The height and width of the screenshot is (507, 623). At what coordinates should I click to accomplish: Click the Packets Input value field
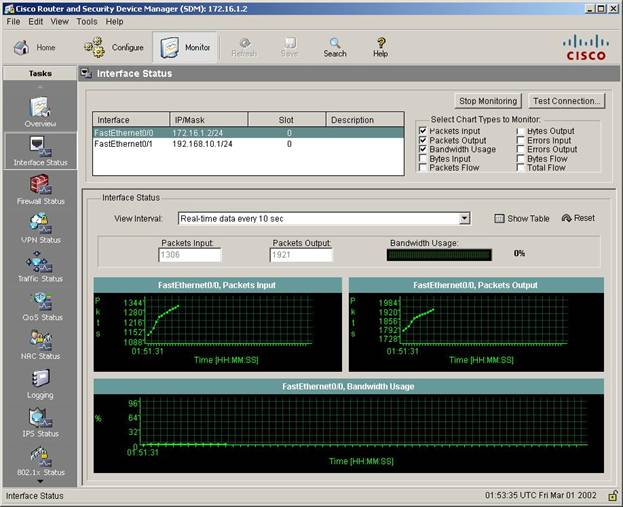point(190,255)
